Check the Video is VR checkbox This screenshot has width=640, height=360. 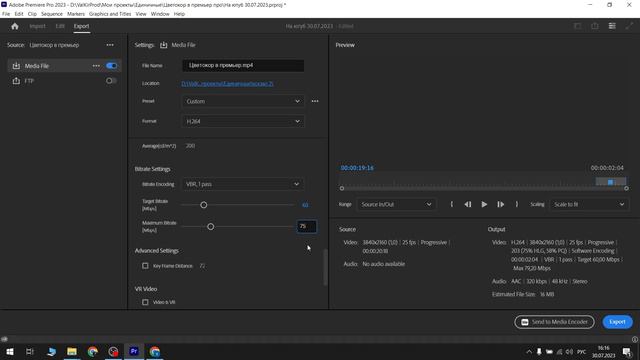pyautogui.click(x=145, y=302)
